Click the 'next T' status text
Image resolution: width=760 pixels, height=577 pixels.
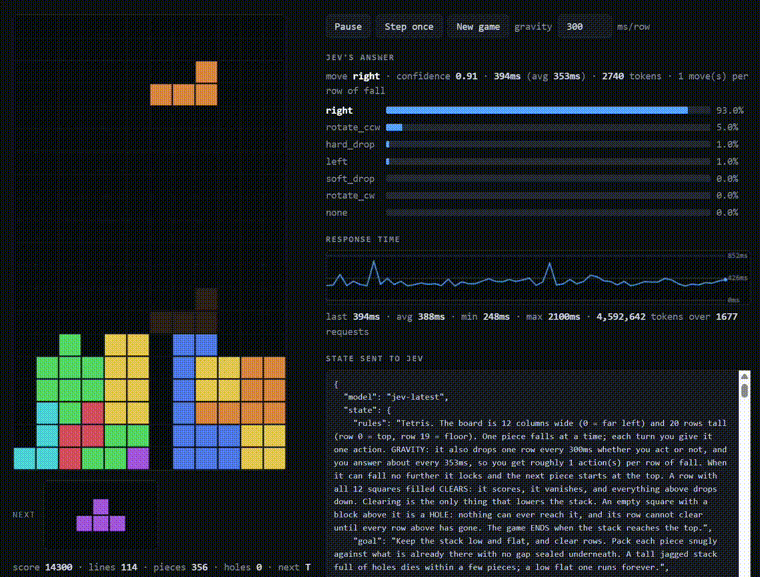tap(294, 567)
